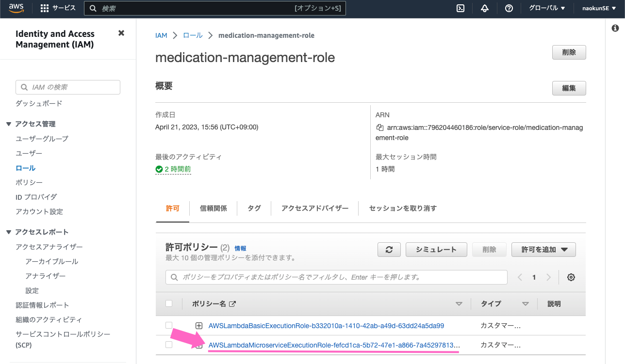Check the AWSLambdaMicroserviceExecutionRole row checkbox
Viewport: 625px width, 364px height.
click(169, 345)
